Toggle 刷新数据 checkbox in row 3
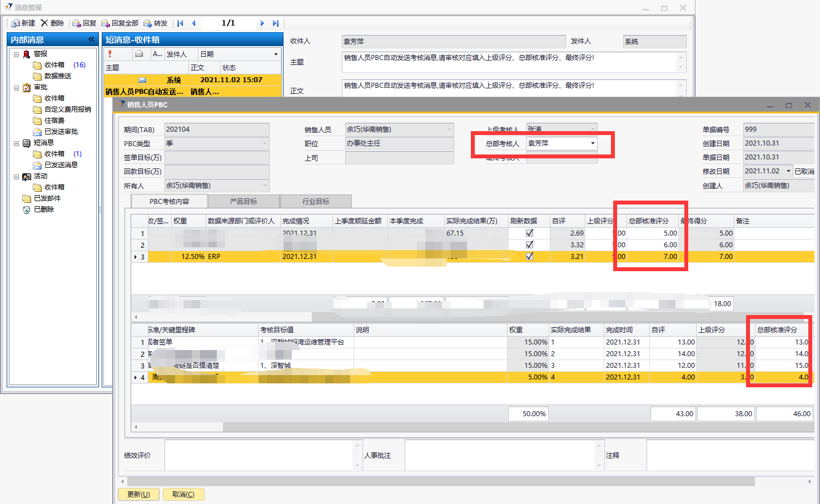The width and height of the screenshot is (820, 504). coord(529,257)
